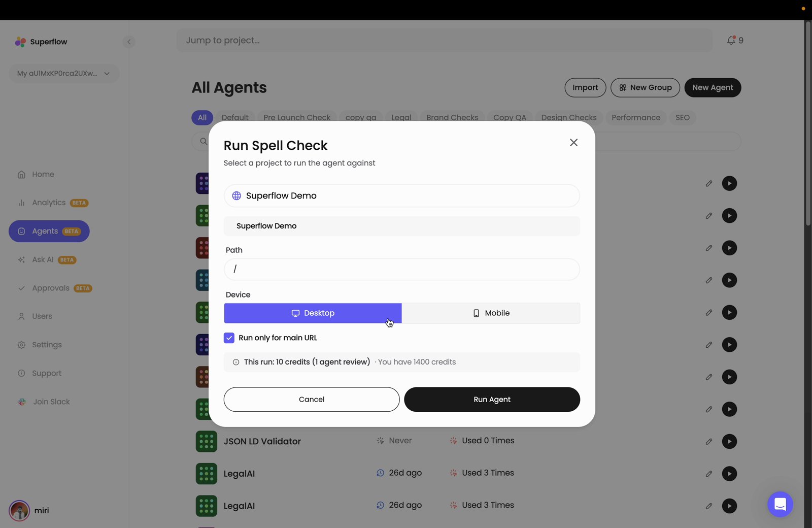Click the Slack logo icon
812x528 pixels.
coord(22,402)
